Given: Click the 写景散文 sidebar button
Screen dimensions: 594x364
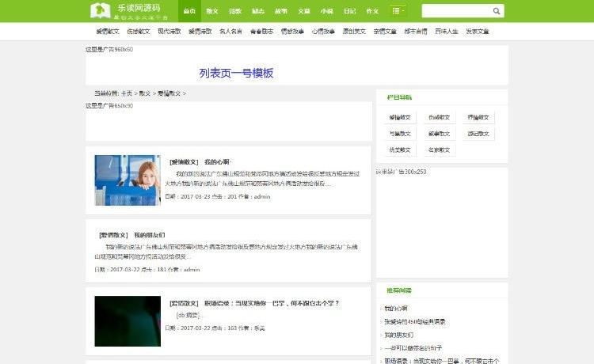Looking at the screenshot, I should click(x=400, y=134).
